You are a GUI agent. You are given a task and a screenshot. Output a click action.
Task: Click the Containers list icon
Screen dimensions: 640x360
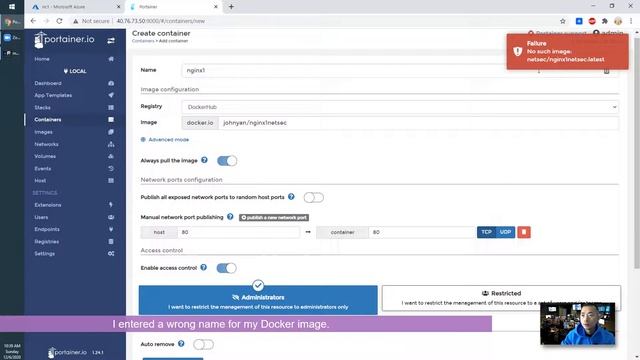111,120
